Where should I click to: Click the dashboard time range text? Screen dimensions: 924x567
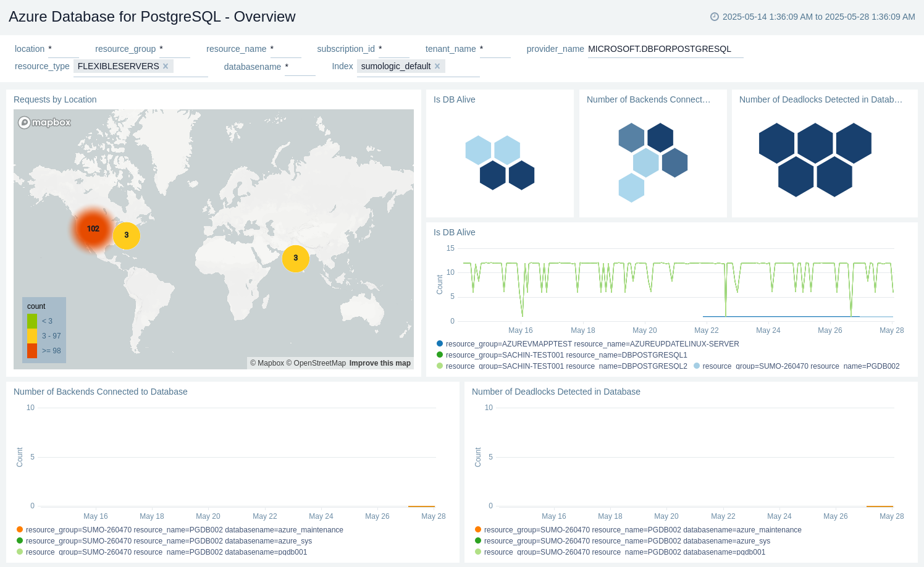819,17
